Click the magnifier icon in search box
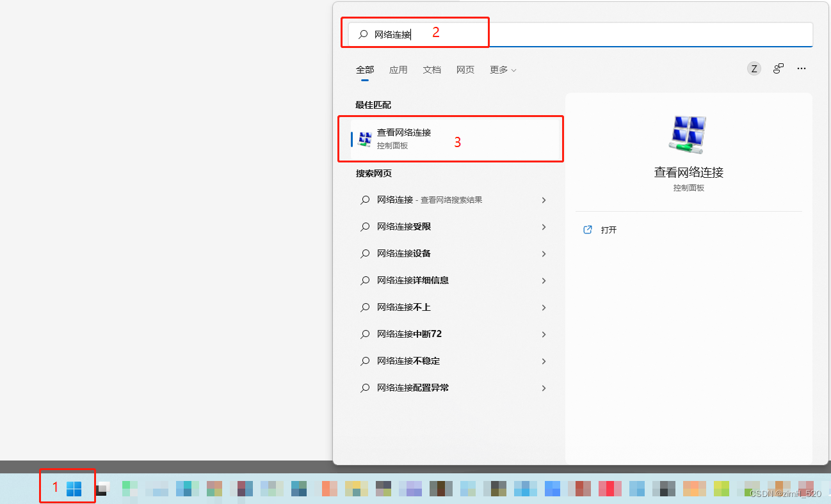This screenshot has height=504, width=831. click(362, 34)
